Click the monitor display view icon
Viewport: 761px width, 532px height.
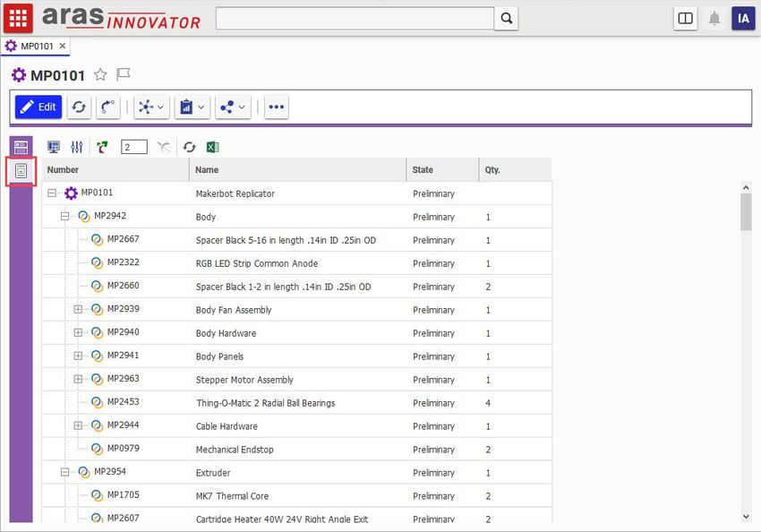click(54, 147)
